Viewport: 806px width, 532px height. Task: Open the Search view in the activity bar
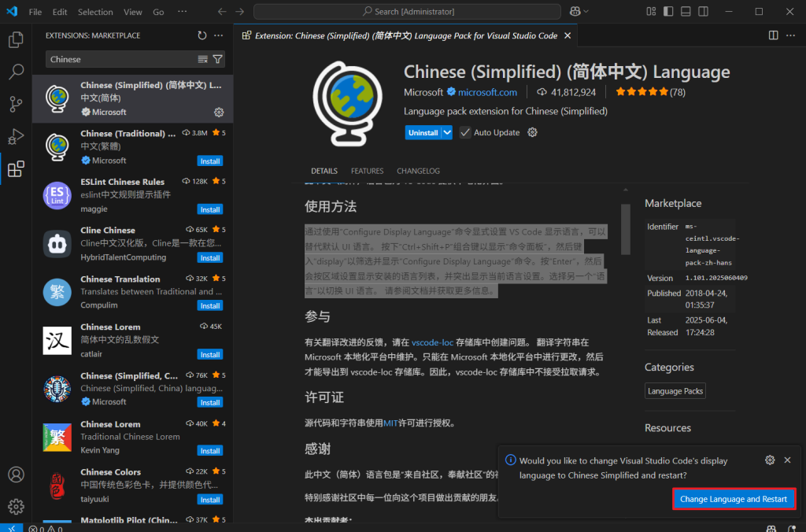(x=16, y=72)
